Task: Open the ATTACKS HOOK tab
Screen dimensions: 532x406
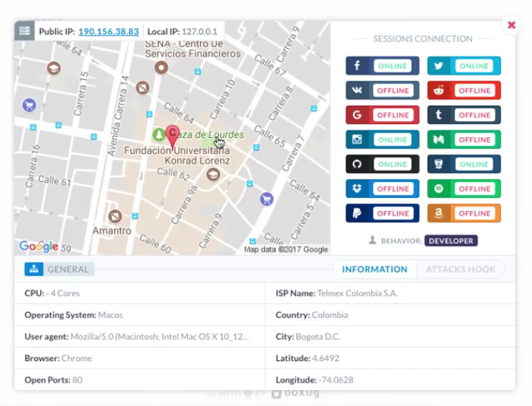Action: click(x=460, y=269)
